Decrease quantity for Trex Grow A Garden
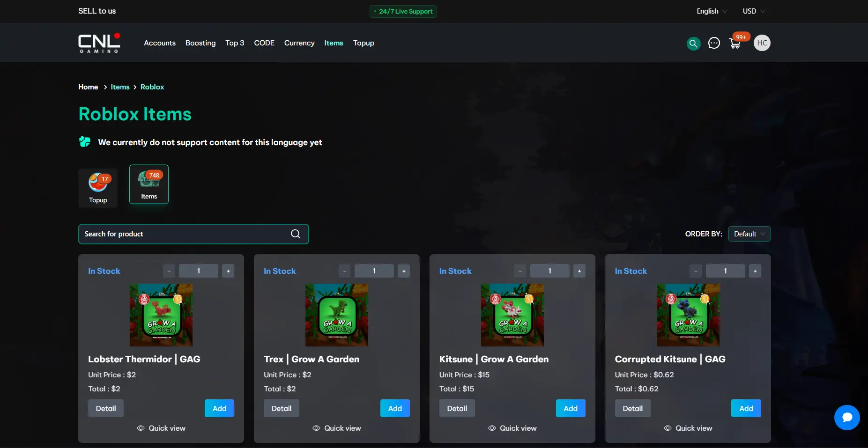 (x=345, y=271)
